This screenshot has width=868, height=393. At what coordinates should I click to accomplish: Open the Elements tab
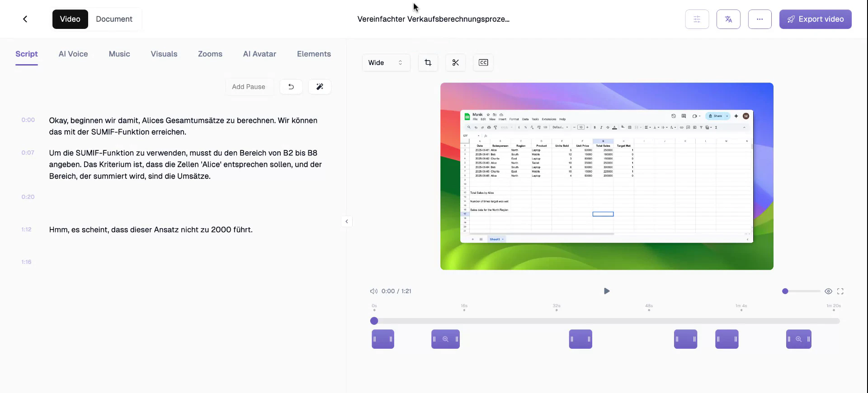(314, 54)
